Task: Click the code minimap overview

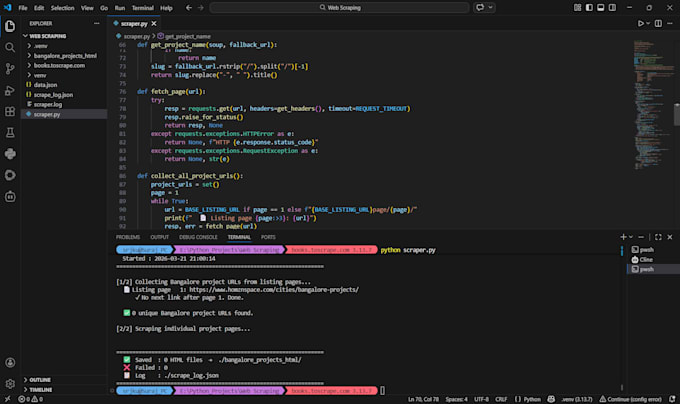Action: pos(653,105)
